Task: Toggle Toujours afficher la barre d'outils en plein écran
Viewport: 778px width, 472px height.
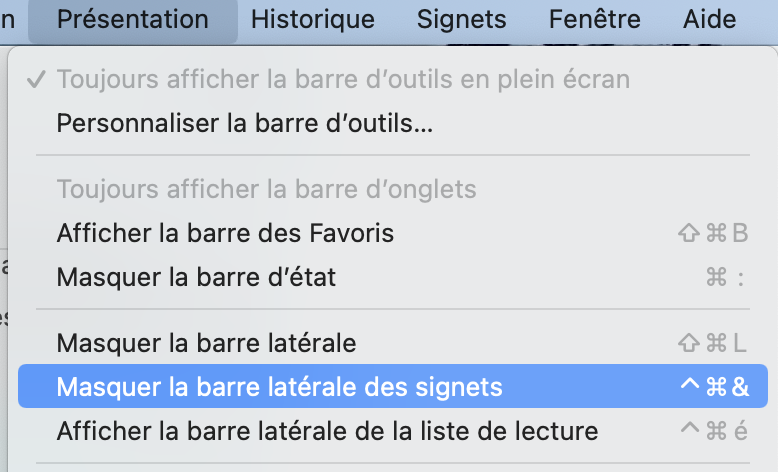Action: pos(343,80)
